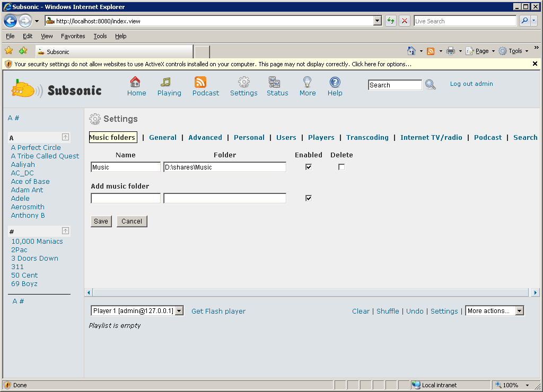Open the Live Search options dropdown
543x392 pixels.
coord(534,21)
